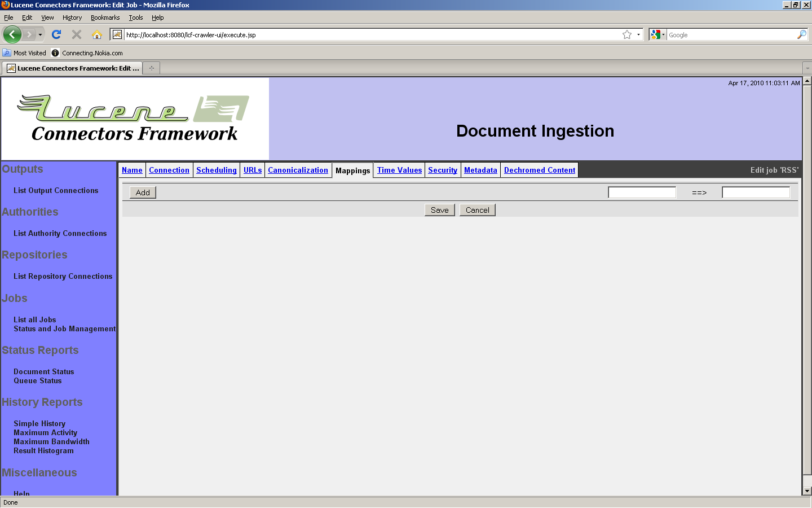The height and width of the screenshot is (508, 812).
Task: Open Status and Job Management link
Action: tap(64, 329)
